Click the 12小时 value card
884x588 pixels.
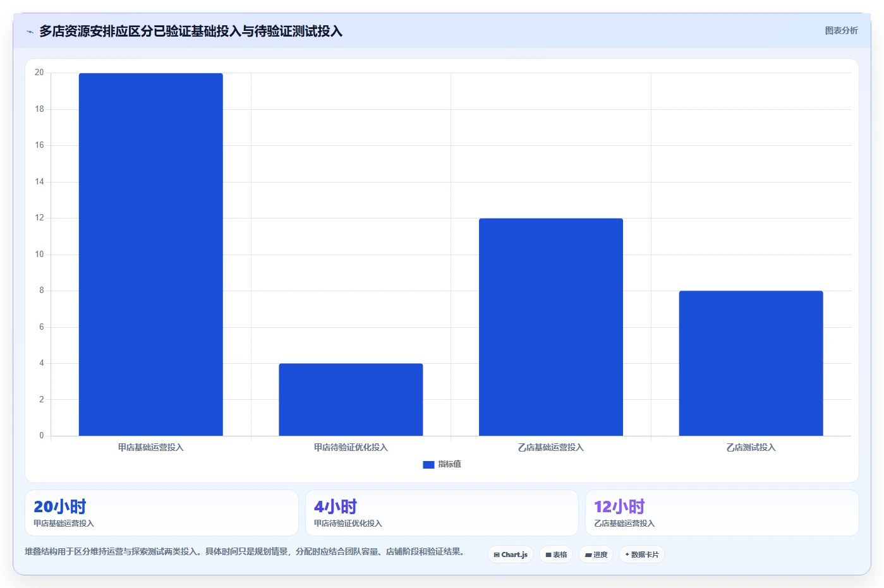click(722, 513)
